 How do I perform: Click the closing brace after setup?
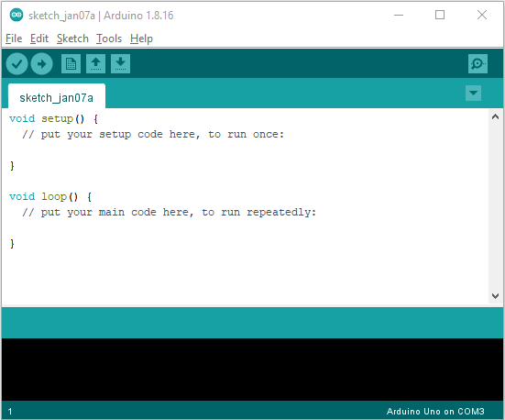click(x=12, y=166)
